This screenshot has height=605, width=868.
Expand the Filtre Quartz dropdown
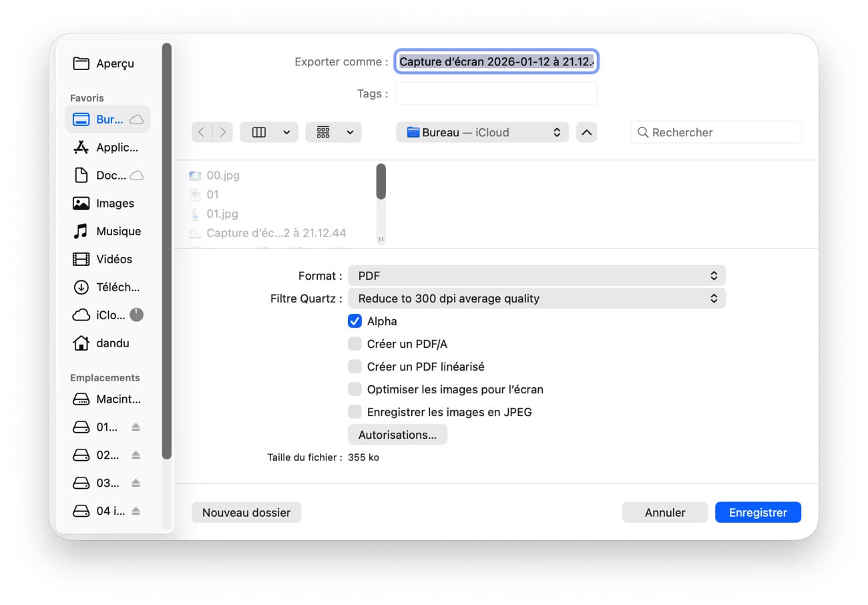pyautogui.click(x=536, y=298)
